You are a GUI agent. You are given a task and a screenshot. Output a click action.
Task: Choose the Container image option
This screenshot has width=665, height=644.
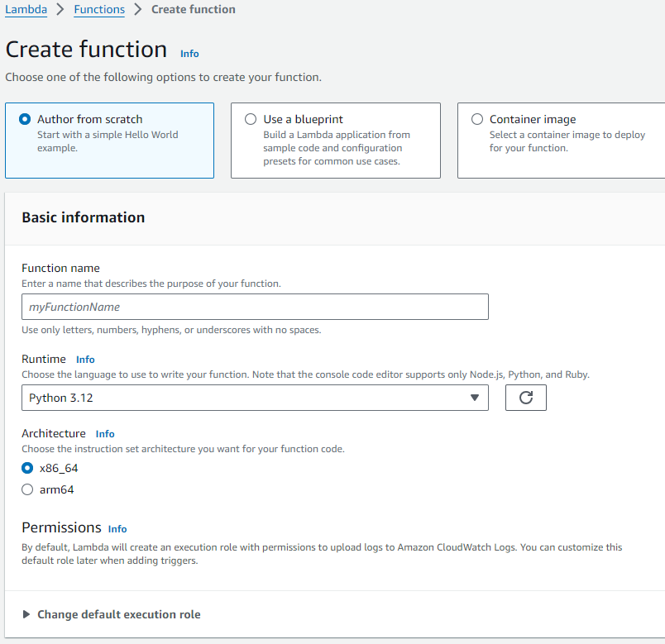pyautogui.click(x=477, y=119)
